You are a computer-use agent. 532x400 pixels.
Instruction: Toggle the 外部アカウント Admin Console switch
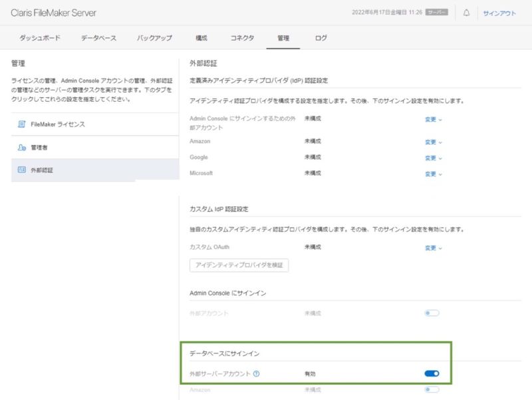point(432,313)
